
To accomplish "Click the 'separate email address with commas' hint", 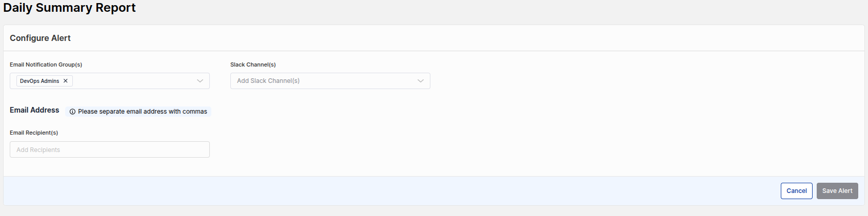I will [x=143, y=112].
